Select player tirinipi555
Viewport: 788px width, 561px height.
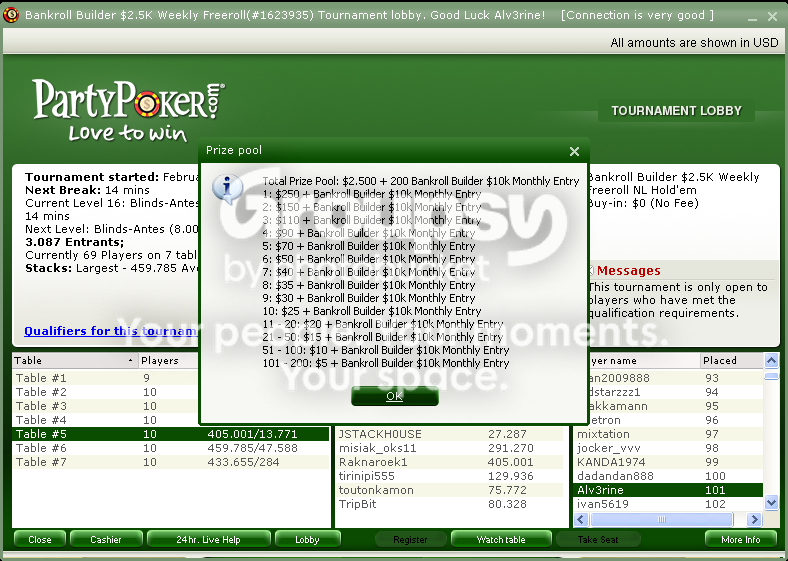click(450, 476)
